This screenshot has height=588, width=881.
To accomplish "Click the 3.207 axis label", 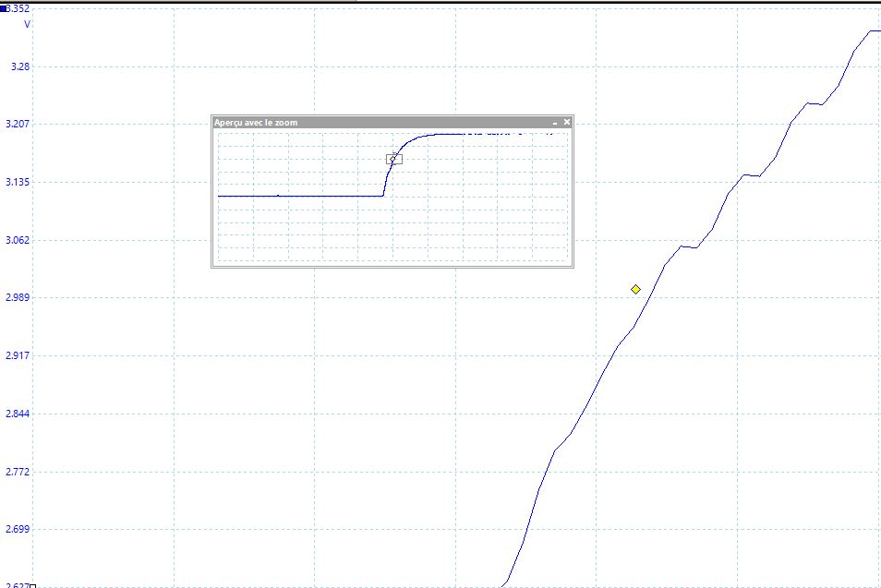I will [18, 124].
